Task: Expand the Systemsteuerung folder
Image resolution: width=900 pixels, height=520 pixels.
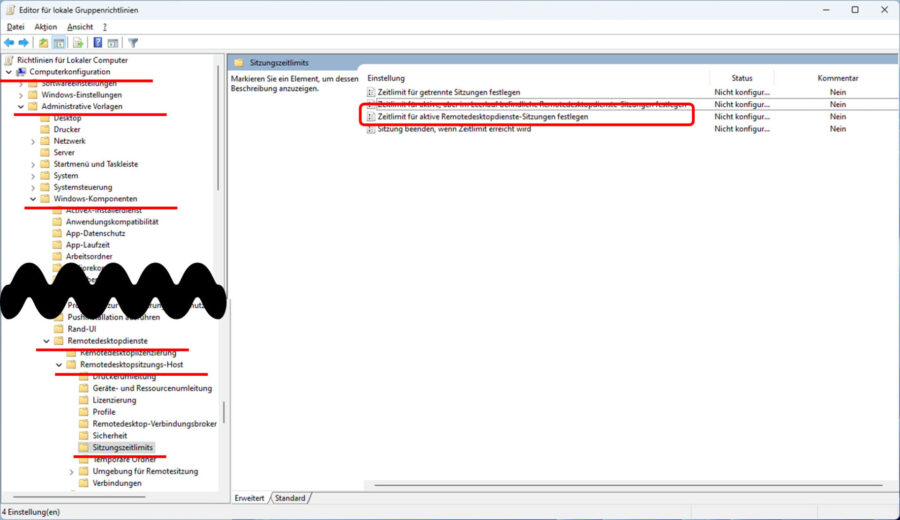Action: click(x=33, y=188)
